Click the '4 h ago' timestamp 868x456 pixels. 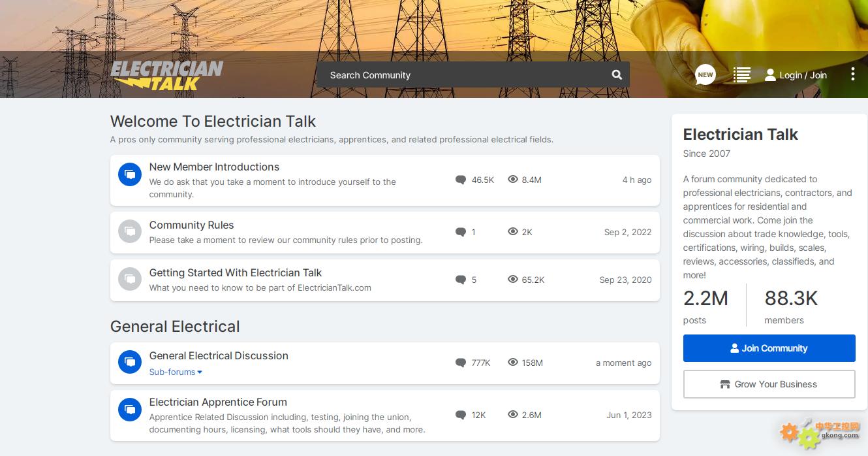636,180
